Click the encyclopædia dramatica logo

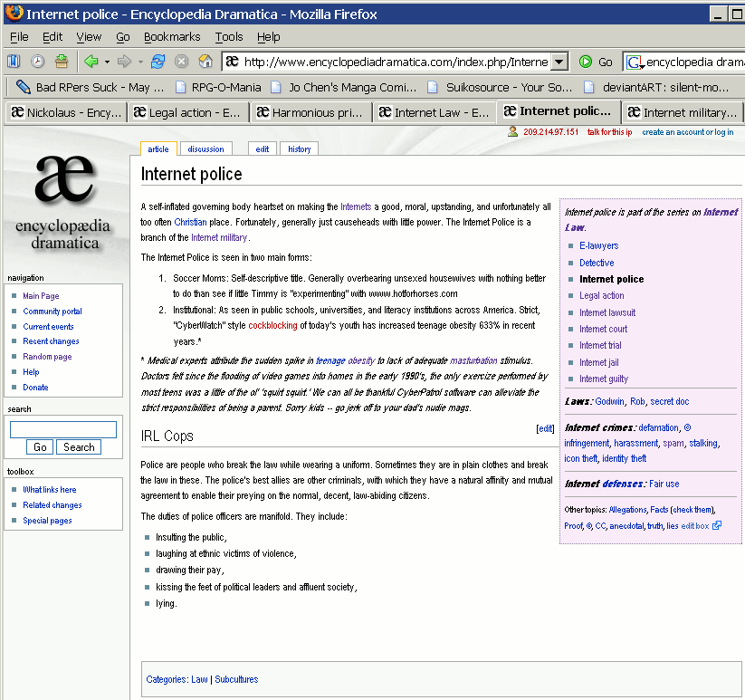coord(64,204)
